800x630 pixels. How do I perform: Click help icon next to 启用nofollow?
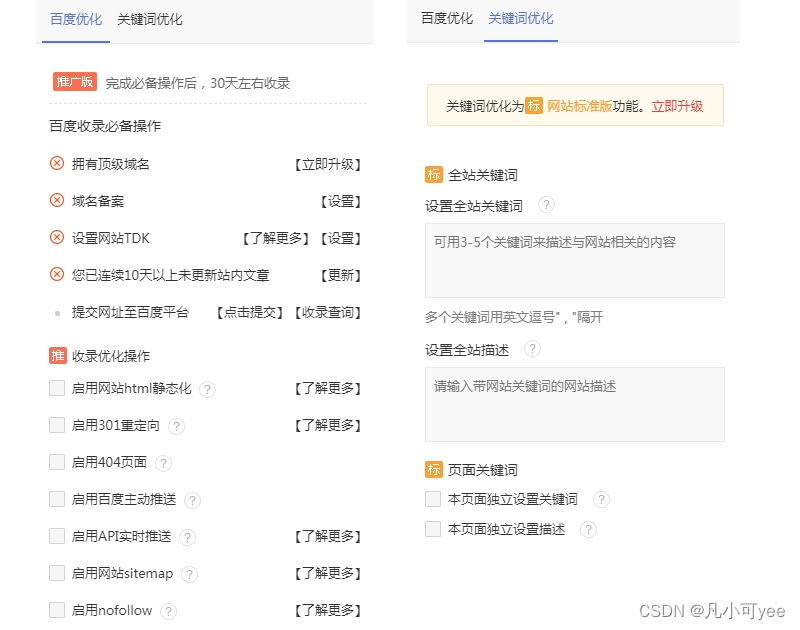click(x=168, y=611)
